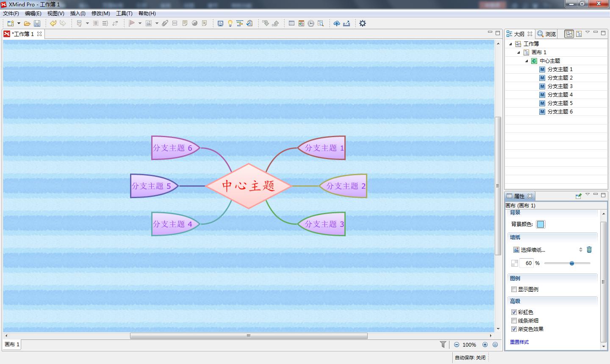Collapse the 画布 1 tree node
Screen dimensions: 610x364
point(518,52)
